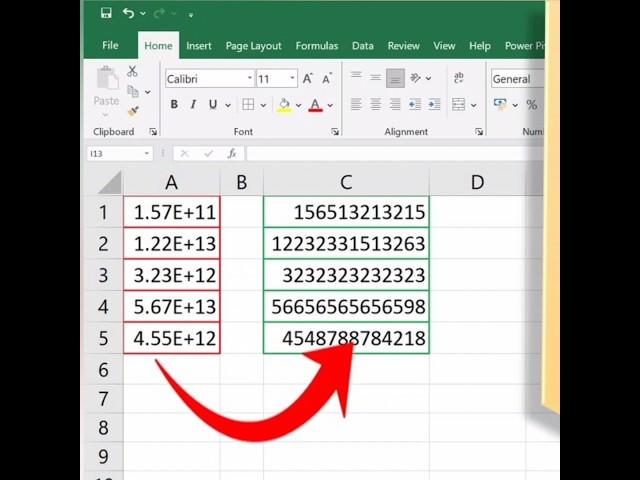
Task: Click the Save icon in title bar
Action: [x=106, y=13]
